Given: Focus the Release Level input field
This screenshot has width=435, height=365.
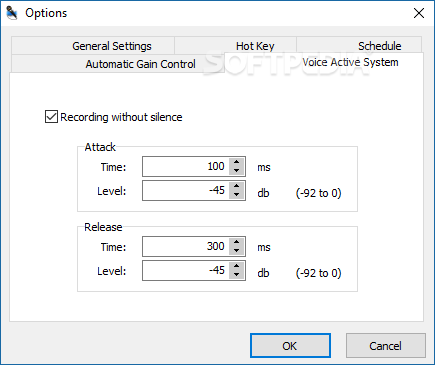Looking at the screenshot, I should tap(186, 270).
